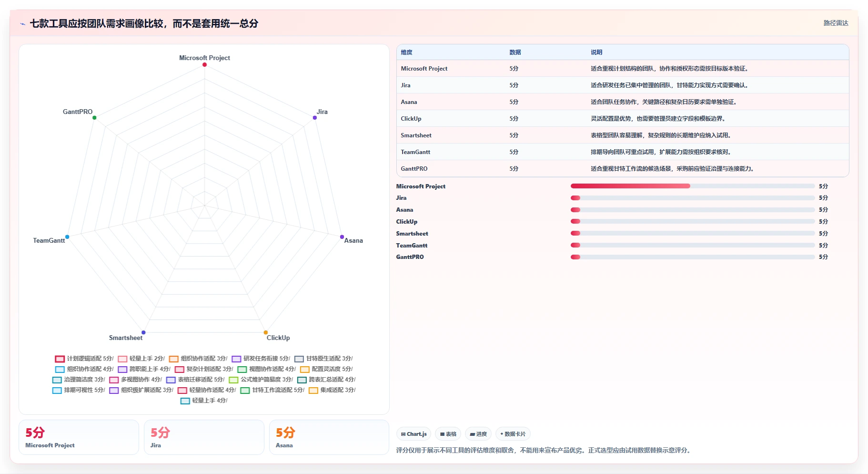Screen dimensions: 868x474
Task: Select the 进度 chip
Action: point(478,434)
